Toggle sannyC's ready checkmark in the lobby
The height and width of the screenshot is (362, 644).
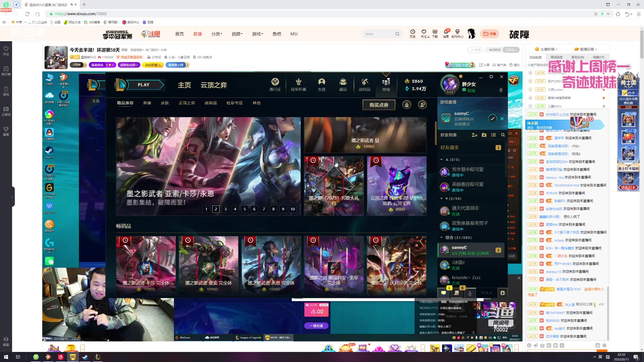tap(492, 118)
